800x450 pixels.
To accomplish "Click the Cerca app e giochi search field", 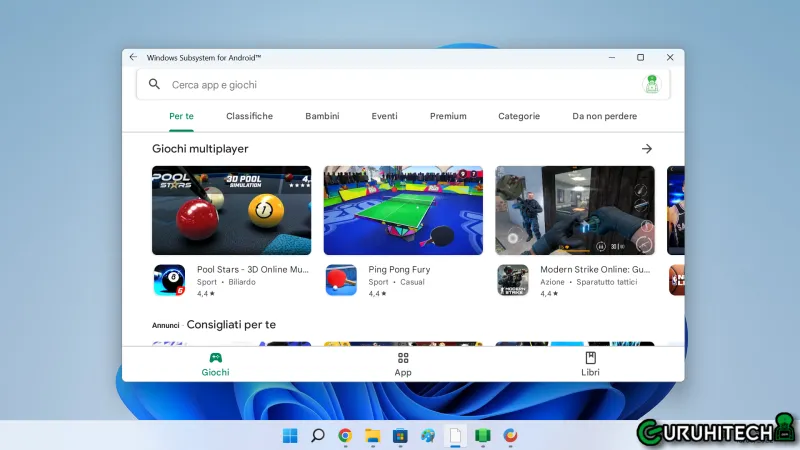I will tap(400, 85).
